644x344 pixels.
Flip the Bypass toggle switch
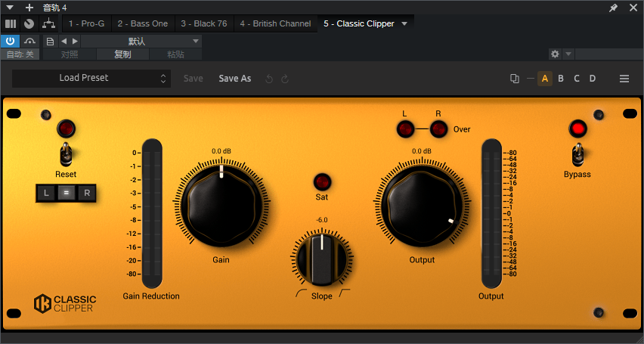(578, 154)
